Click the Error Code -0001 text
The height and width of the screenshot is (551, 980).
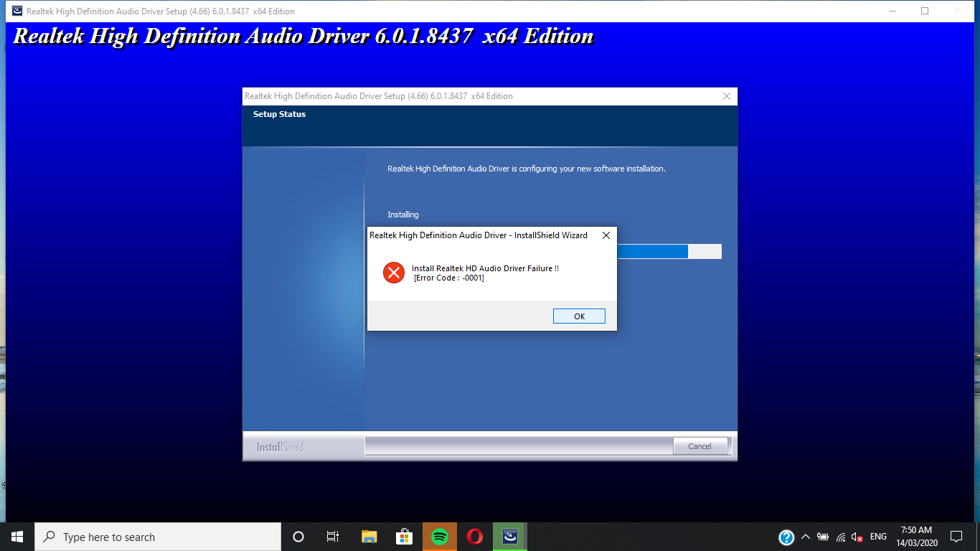[449, 278]
